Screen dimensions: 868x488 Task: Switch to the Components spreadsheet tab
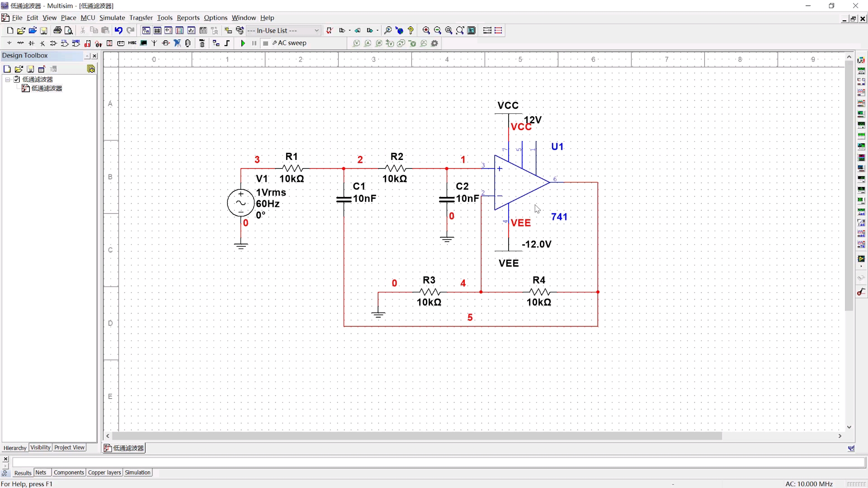click(69, 472)
